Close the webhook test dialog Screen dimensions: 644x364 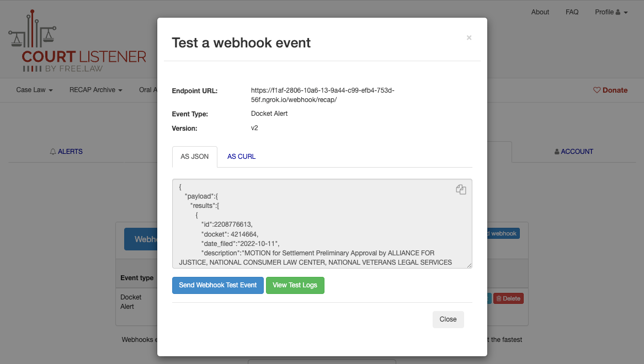(448, 319)
